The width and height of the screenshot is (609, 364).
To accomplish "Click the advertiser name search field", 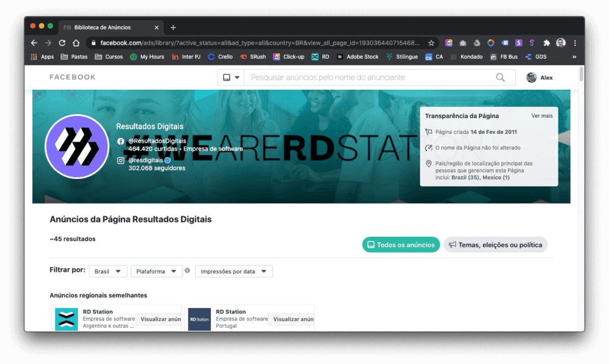I will [369, 77].
